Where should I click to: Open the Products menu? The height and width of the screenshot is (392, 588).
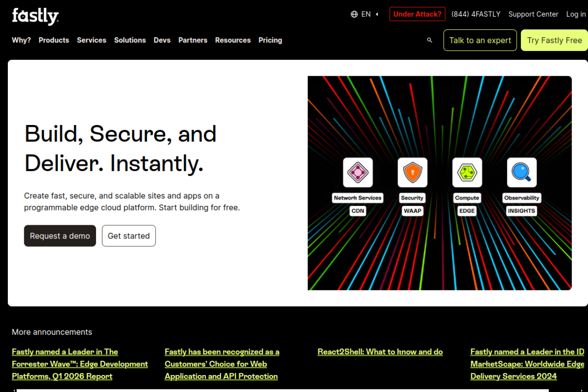point(54,40)
